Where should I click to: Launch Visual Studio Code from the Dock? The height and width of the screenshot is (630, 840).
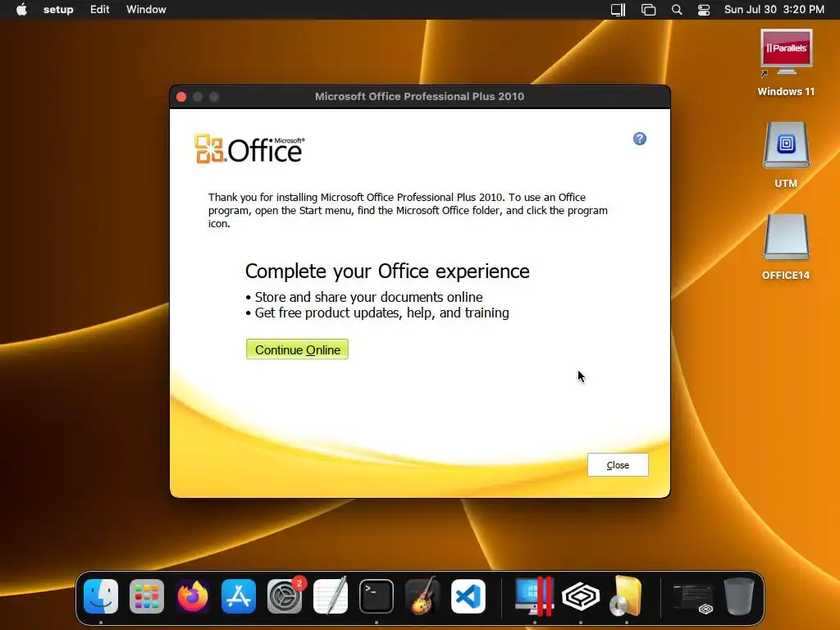468,596
